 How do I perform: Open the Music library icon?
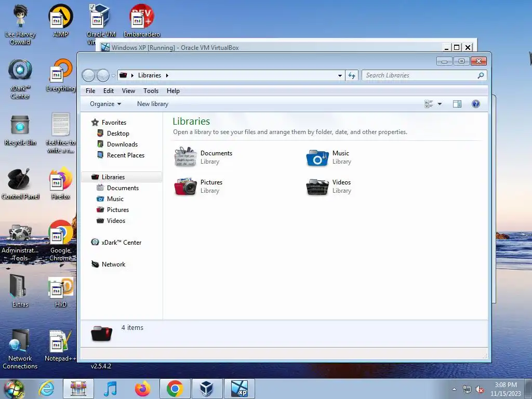(x=317, y=157)
